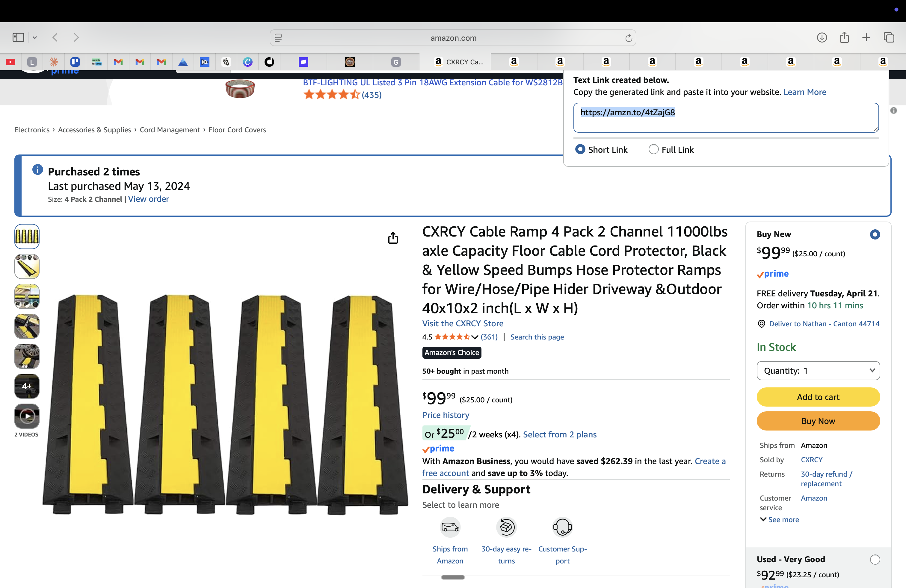Open 30-day refund / replacement link

click(x=826, y=478)
